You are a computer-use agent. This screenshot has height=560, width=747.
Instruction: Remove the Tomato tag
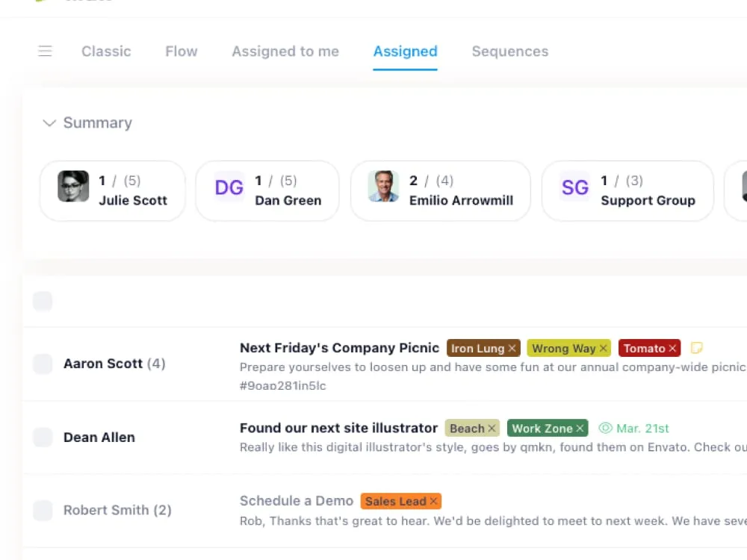click(672, 348)
